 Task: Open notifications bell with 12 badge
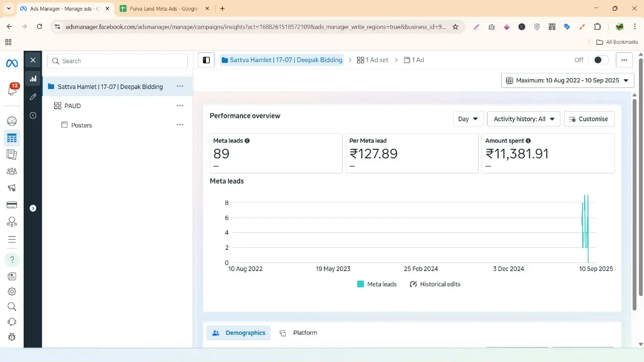[x=12, y=90]
